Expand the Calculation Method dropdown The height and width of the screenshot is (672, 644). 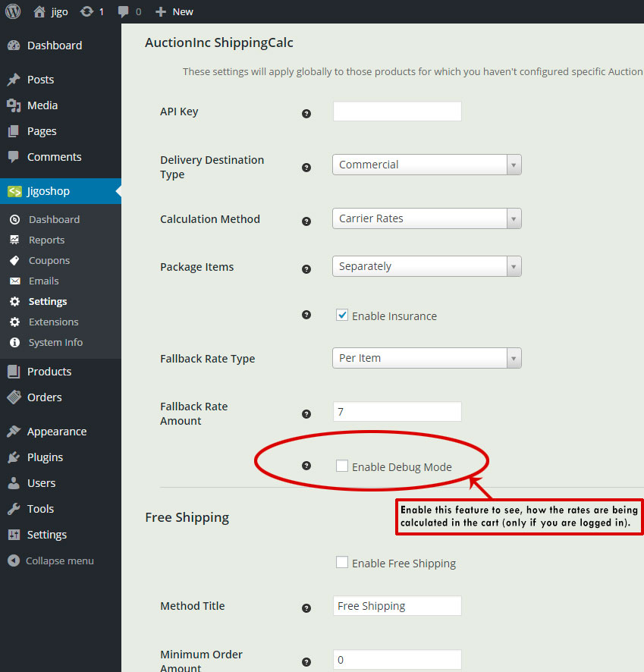pos(426,218)
